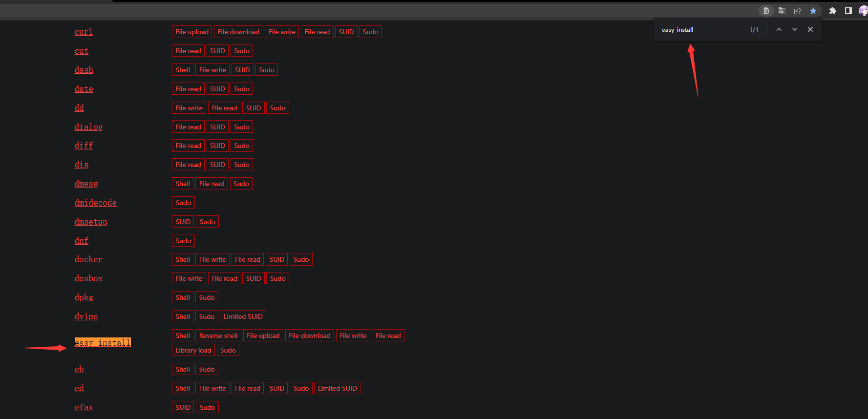
Task: Toggle the blue bookmark star
Action: [x=813, y=11]
